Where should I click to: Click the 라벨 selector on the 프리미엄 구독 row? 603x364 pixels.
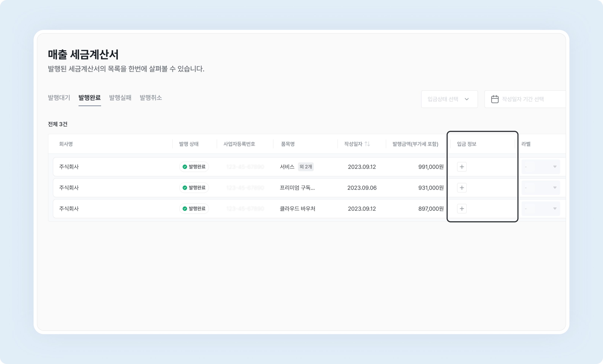[541, 188]
